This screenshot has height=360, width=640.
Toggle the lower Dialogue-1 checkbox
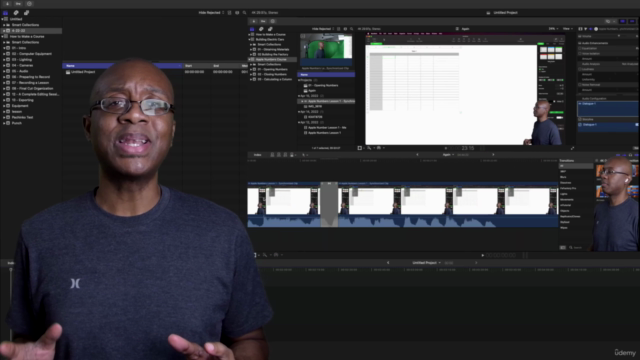point(580,124)
